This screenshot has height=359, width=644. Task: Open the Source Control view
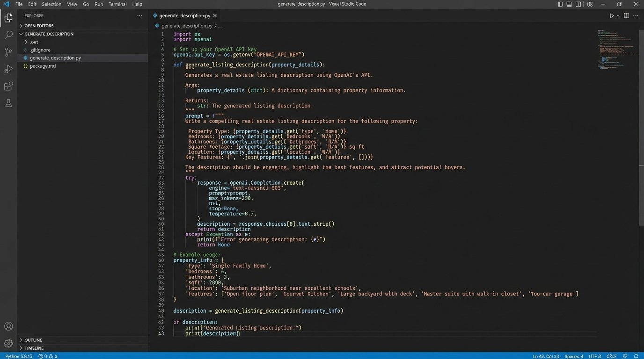click(x=8, y=52)
